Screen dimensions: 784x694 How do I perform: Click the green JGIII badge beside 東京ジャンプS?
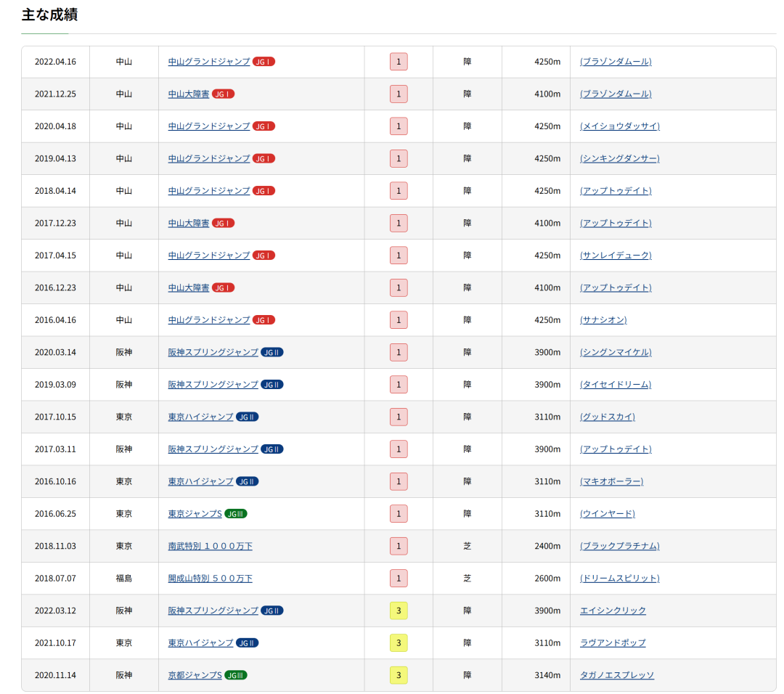[x=236, y=514]
